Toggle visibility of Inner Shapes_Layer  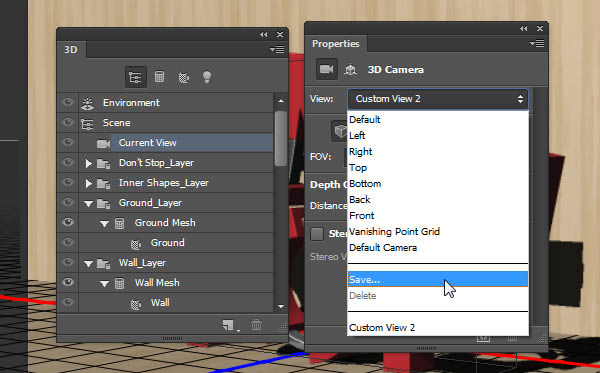[x=68, y=182]
